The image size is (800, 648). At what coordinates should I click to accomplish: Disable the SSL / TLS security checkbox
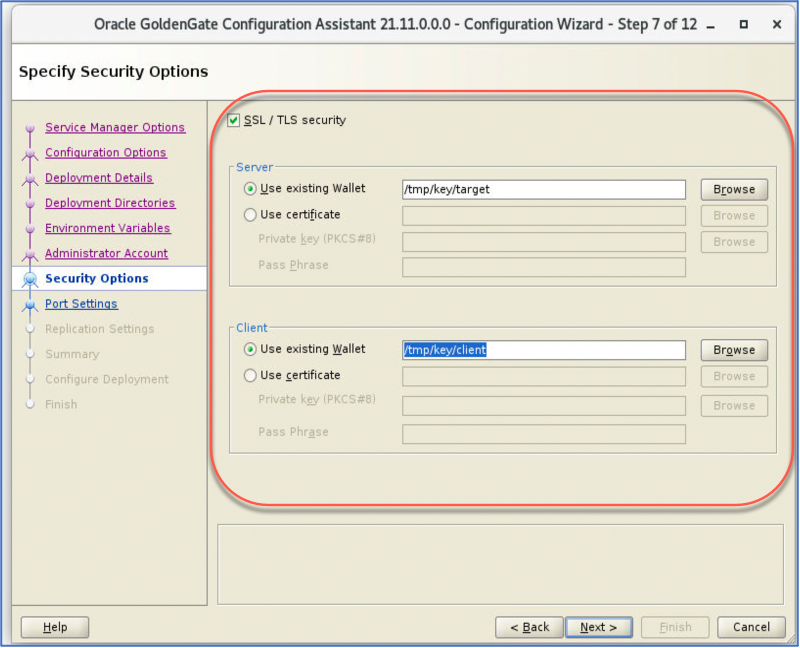point(234,121)
